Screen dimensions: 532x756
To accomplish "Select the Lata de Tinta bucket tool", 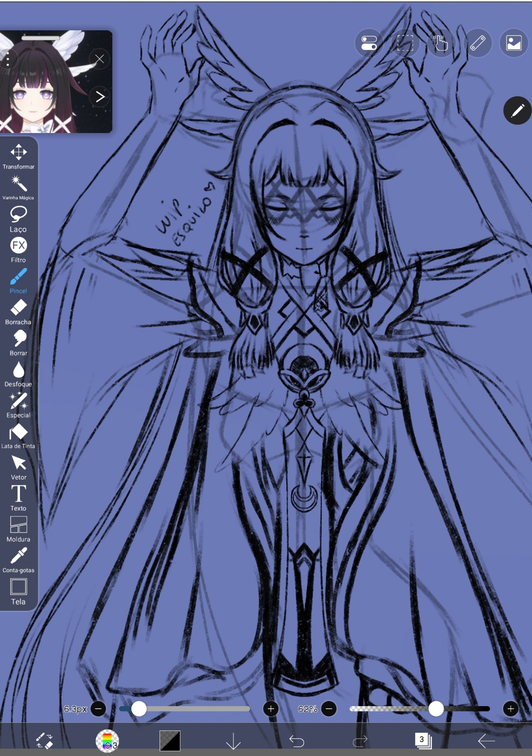I will pyautogui.click(x=18, y=436).
